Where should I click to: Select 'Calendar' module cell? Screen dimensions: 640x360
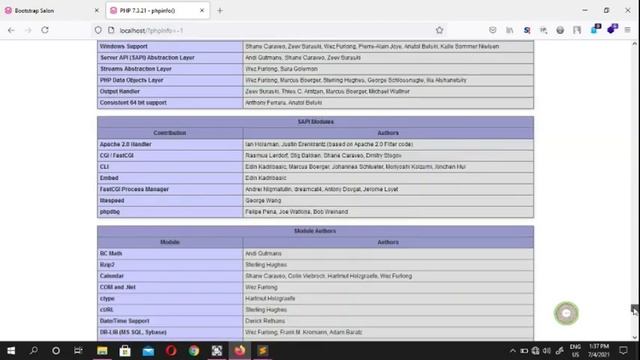coord(170,276)
